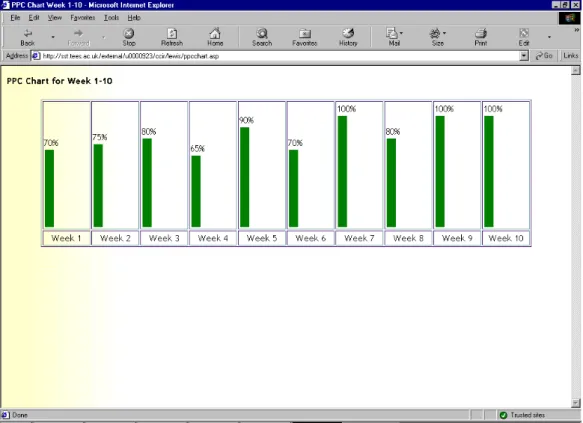This screenshot has height=423, width=583.
Task: Click the 100% value in Week 7
Action: click(x=347, y=109)
